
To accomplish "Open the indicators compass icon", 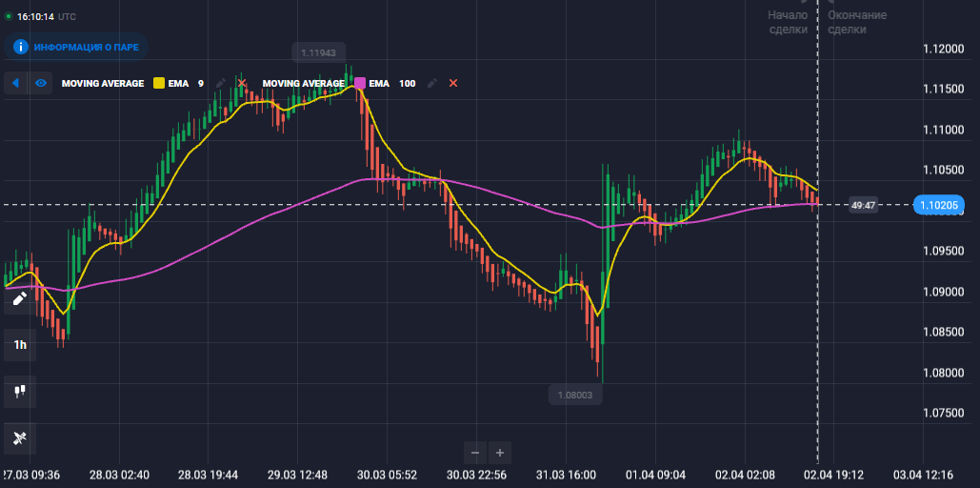I will click(19, 437).
